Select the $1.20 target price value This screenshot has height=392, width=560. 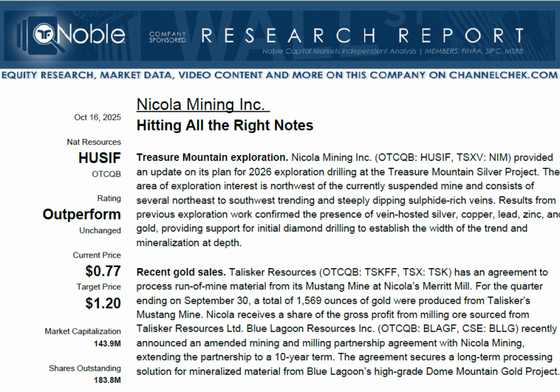click(103, 303)
